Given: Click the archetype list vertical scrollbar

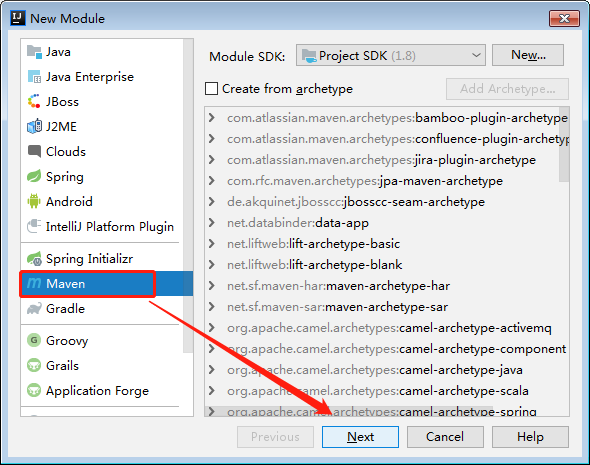Looking at the screenshot, I should 564,145.
